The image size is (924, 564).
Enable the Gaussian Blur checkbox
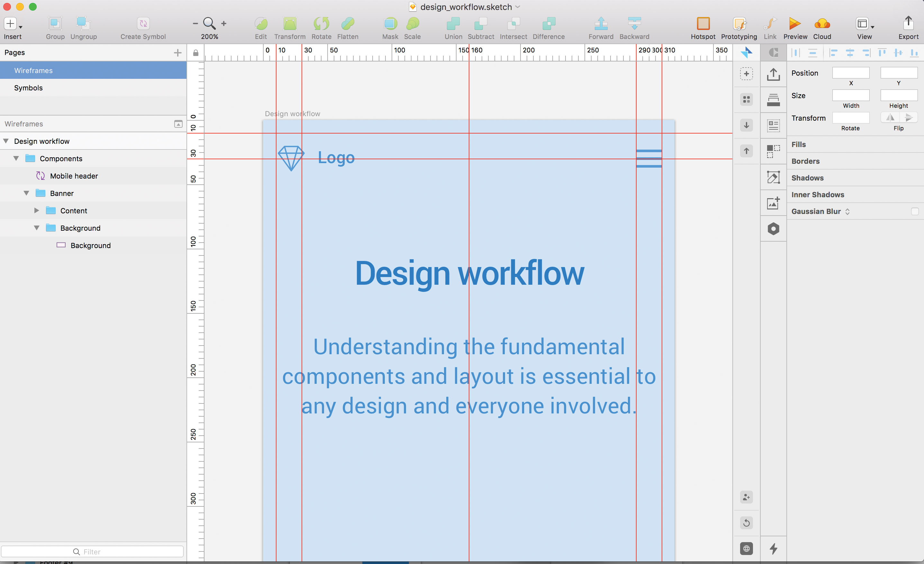pos(915,211)
